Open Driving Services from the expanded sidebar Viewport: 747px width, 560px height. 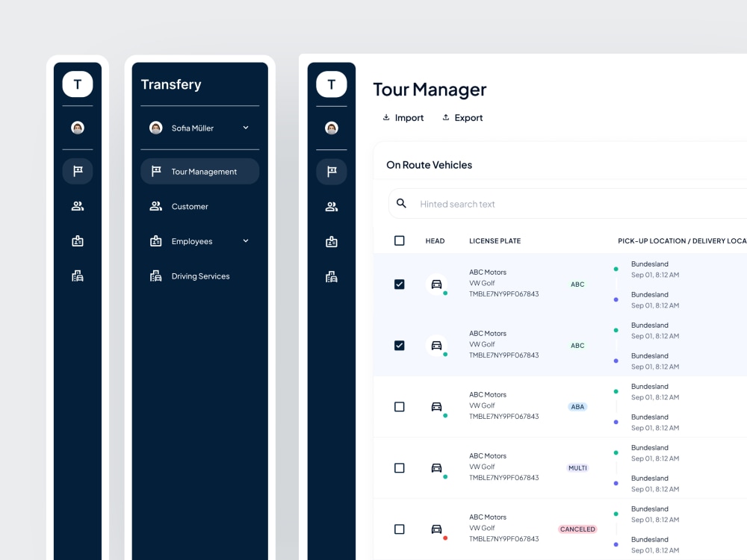[200, 276]
